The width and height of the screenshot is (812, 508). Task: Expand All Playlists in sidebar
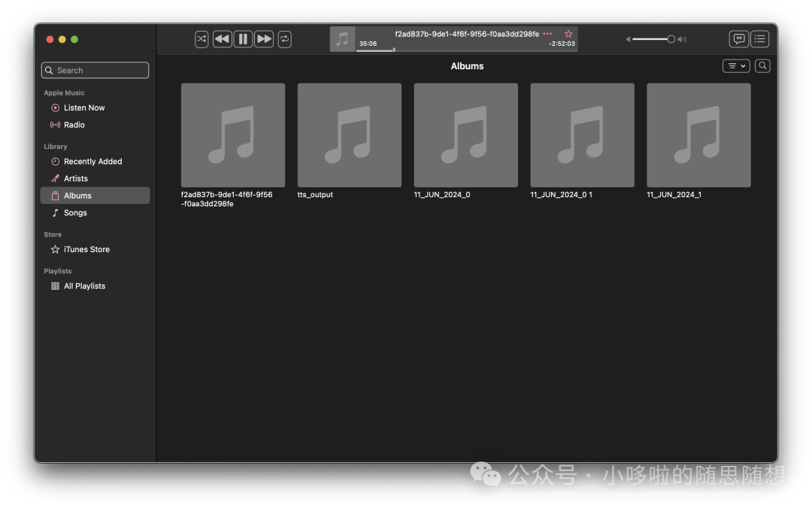click(83, 286)
